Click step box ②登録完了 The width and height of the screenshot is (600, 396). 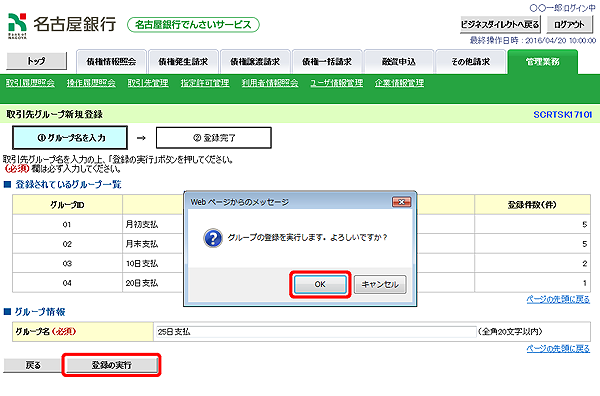214,138
